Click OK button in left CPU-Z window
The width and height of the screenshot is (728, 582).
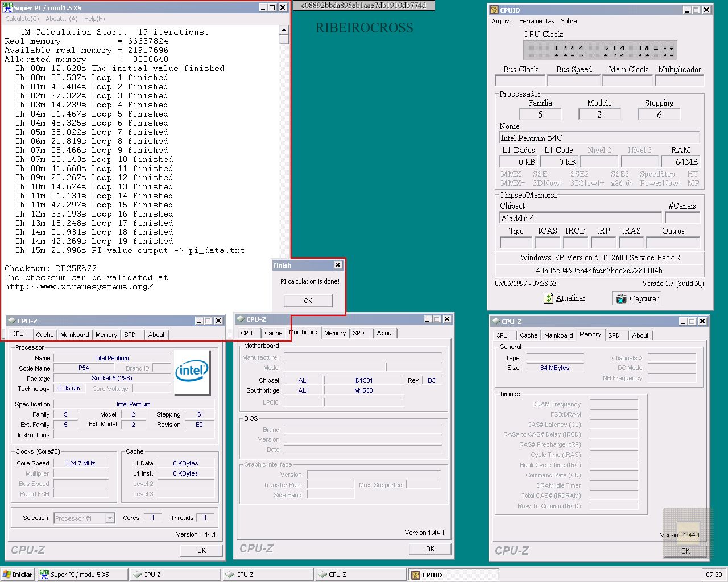[201, 550]
